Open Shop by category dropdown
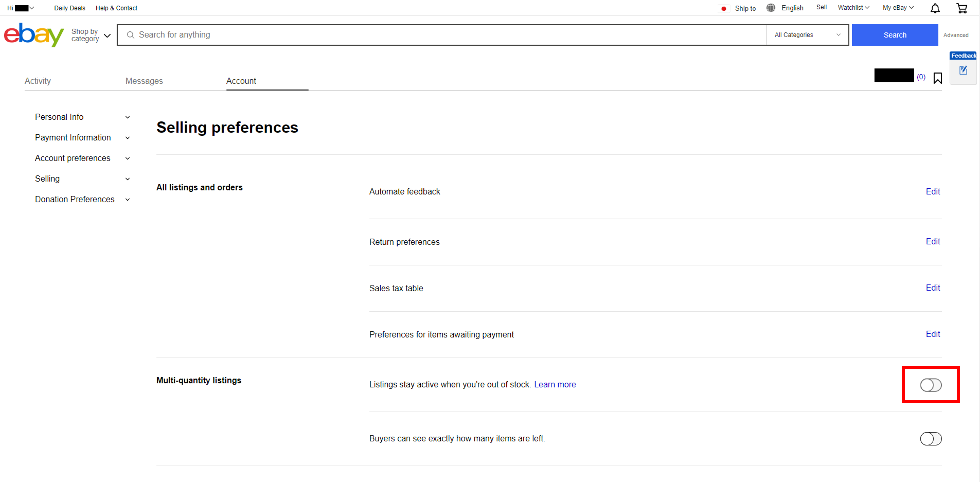This screenshot has height=482, width=980. [91, 35]
